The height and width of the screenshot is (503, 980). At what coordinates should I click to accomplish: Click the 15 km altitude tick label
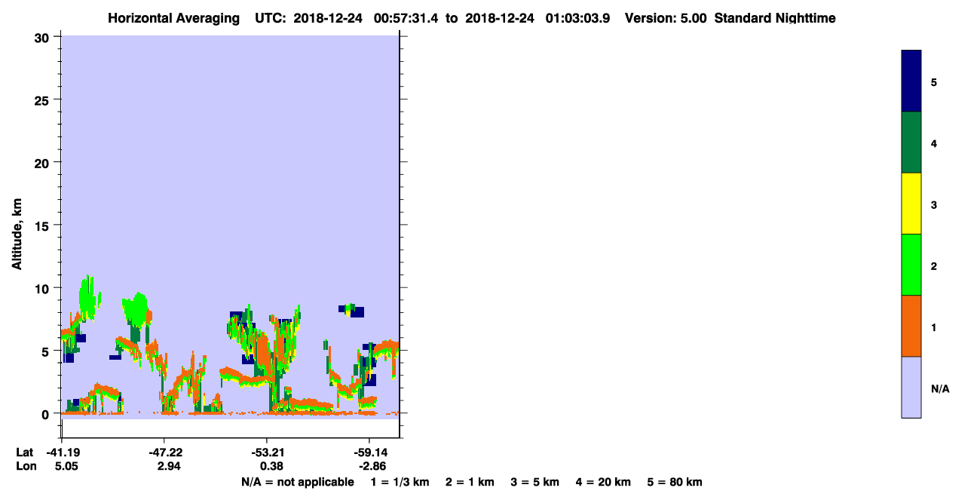click(44, 225)
